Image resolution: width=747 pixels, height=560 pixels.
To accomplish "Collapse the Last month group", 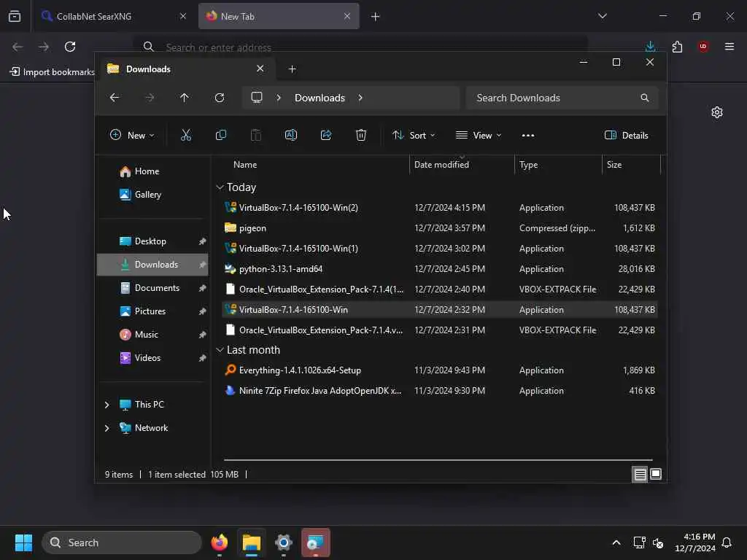I will [x=220, y=350].
